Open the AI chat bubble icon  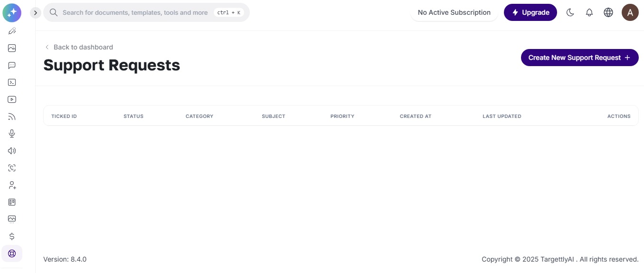click(x=12, y=65)
